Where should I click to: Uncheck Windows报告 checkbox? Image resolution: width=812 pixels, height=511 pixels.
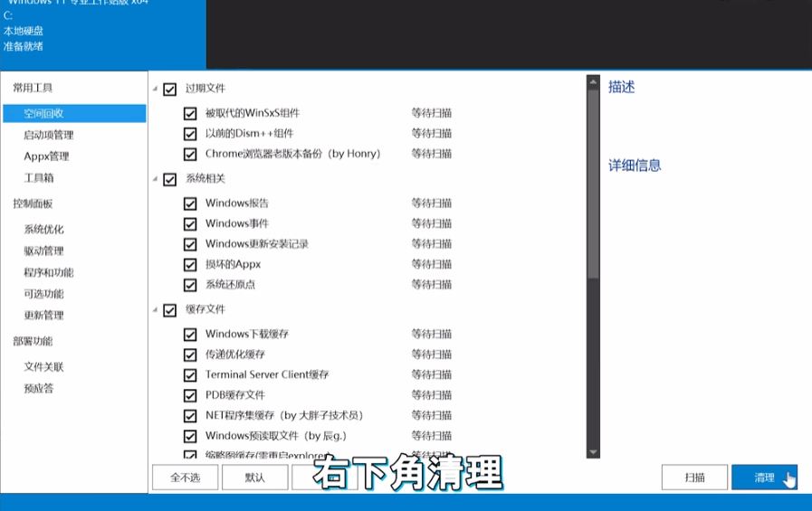[190, 203]
